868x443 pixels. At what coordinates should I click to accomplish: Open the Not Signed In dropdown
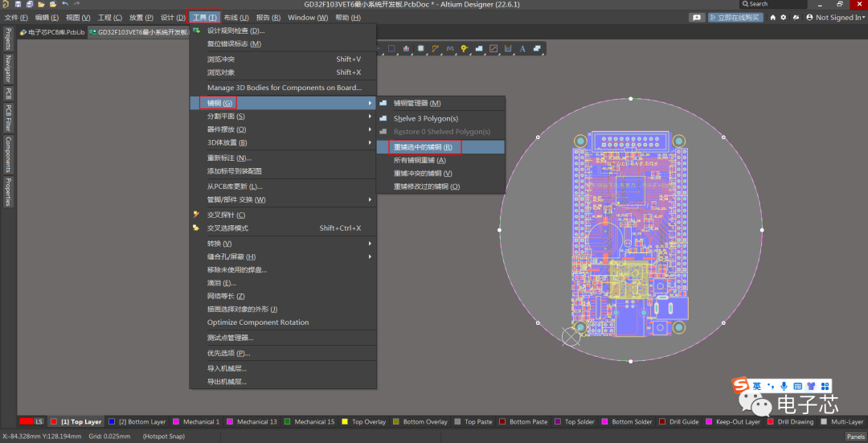click(833, 18)
